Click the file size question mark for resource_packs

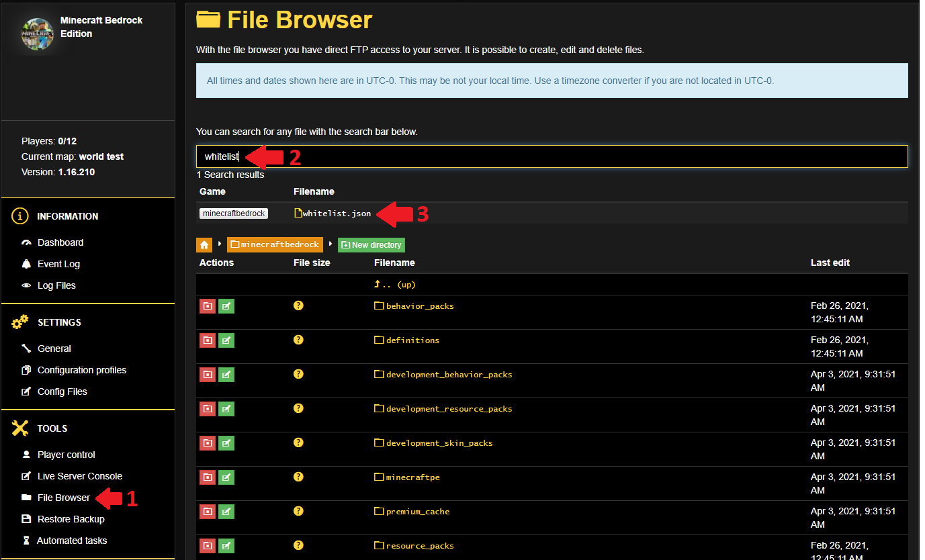pyautogui.click(x=298, y=545)
